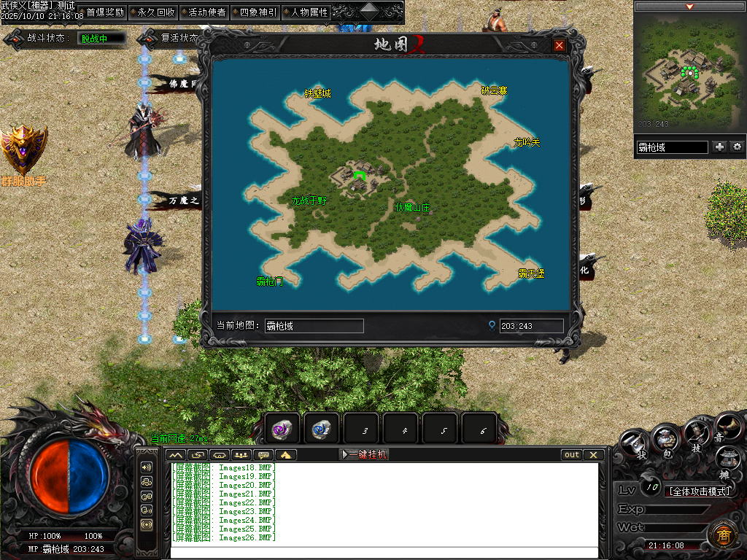Image resolution: width=747 pixels, height=560 pixels.
Task: Click the out button on chat panel
Action: click(x=572, y=455)
